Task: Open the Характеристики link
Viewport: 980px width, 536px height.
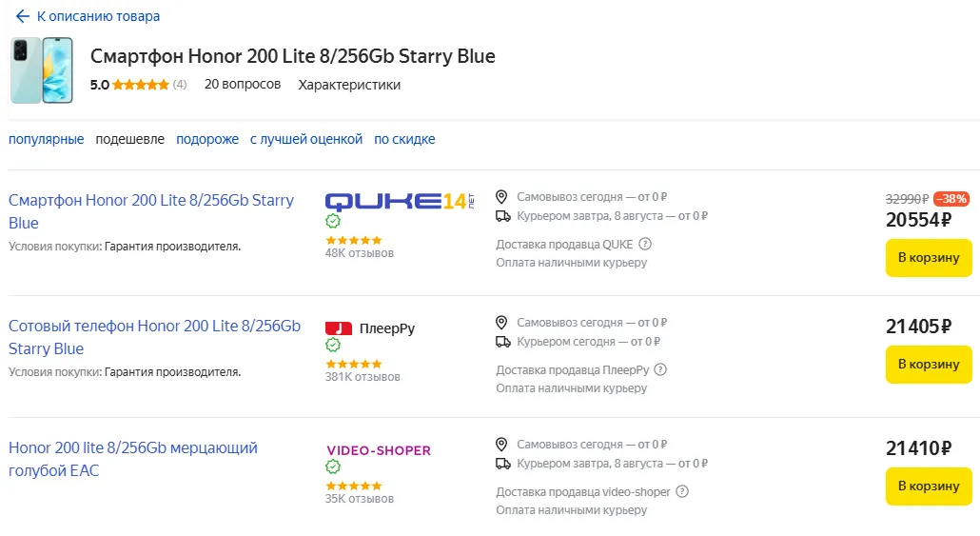Action: (x=349, y=85)
